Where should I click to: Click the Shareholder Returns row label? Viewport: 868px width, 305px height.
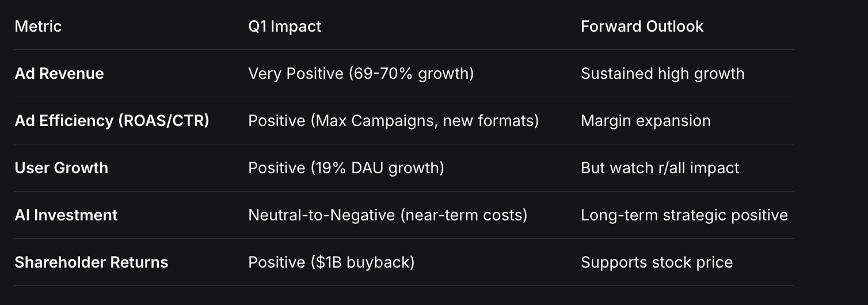(x=91, y=262)
